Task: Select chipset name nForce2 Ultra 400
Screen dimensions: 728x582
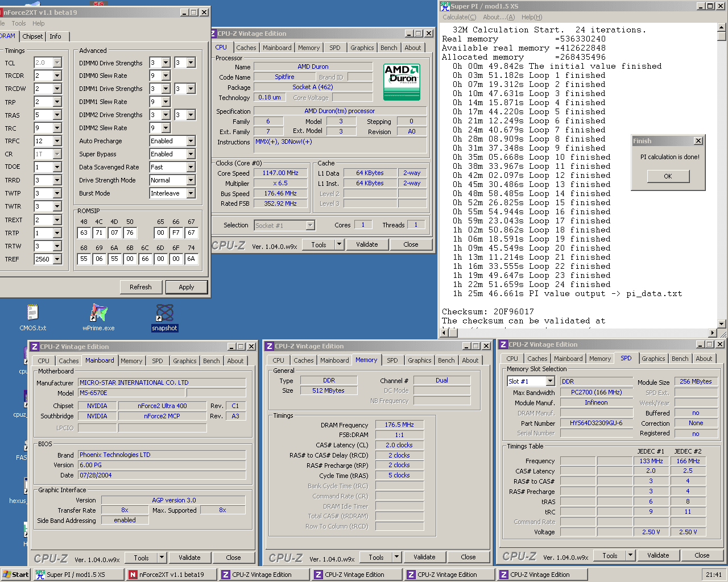Action: (x=162, y=406)
